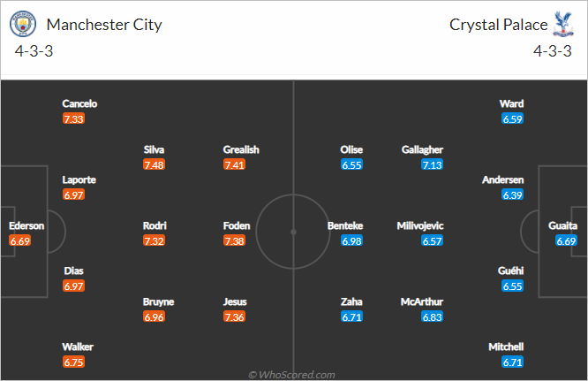Click Benteke's 6.98 rating badge
Image resolution: width=588 pixels, height=381 pixels.
coord(351,240)
